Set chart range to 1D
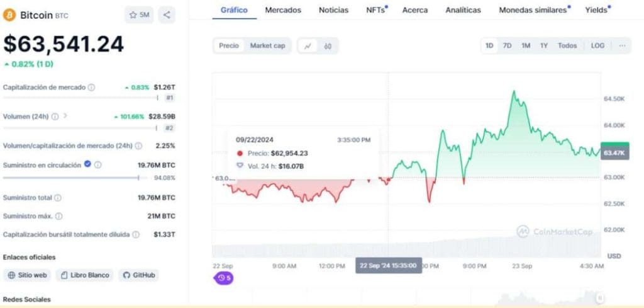 (489, 45)
